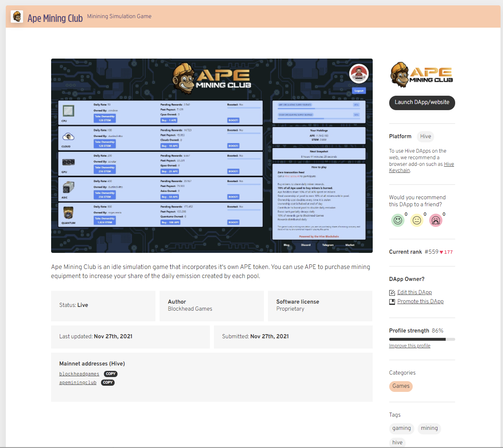
Task: Select the gaming tag
Action: tap(402, 428)
